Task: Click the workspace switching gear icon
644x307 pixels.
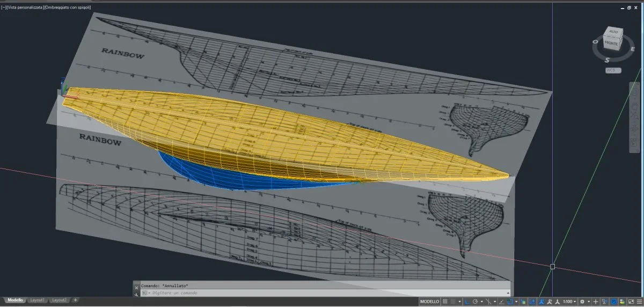Action: [582, 302]
